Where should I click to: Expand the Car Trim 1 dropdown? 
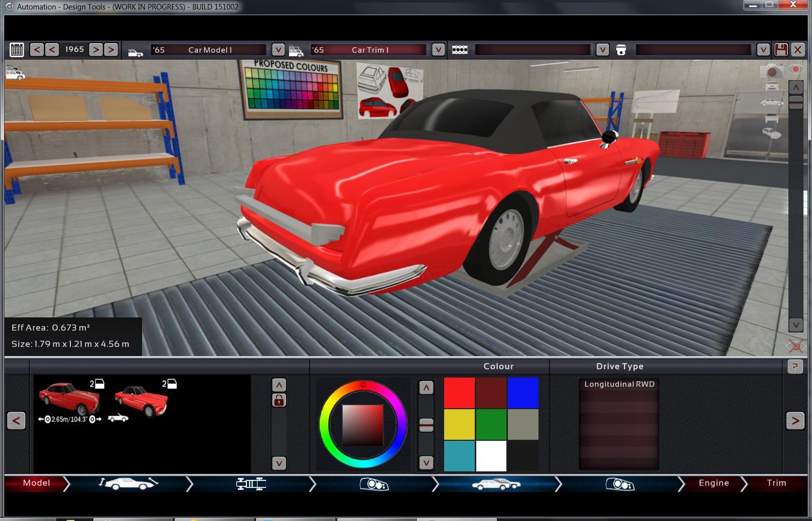(438, 50)
